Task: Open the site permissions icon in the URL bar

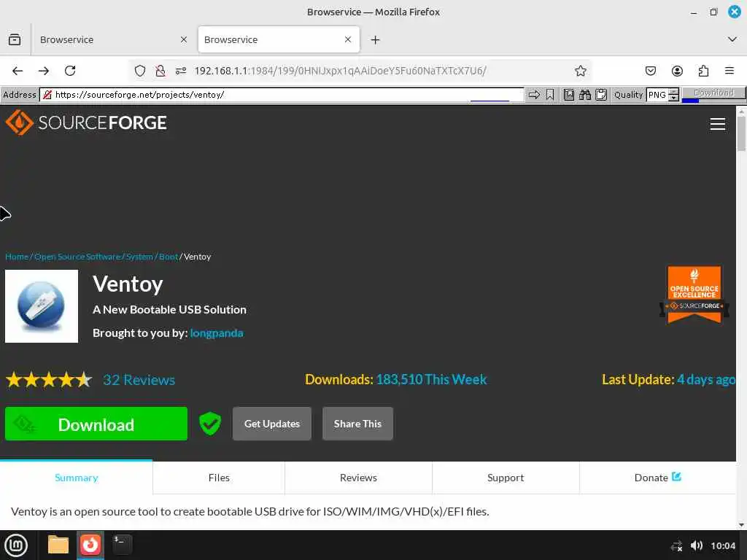Action: pyautogui.click(x=181, y=71)
